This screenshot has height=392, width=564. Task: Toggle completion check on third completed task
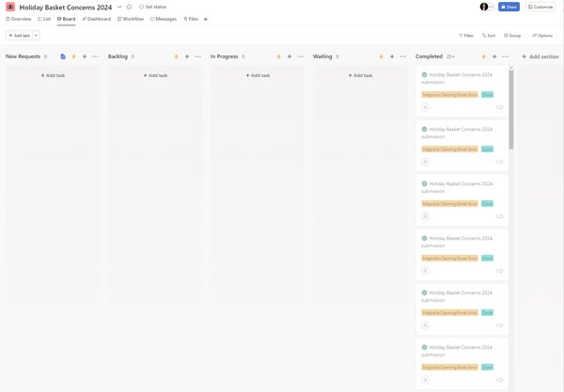[424, 184]
